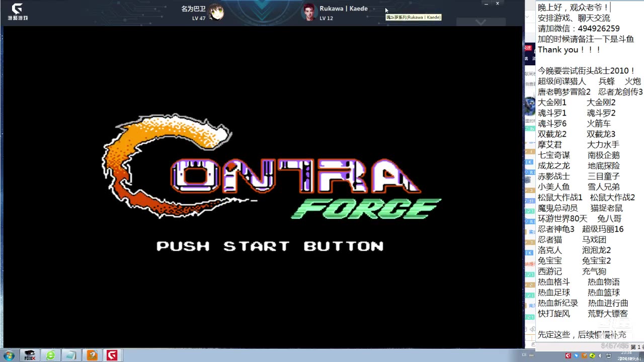Click the game entry 猫捉老鼠
The height and width of the screenshot is (362, 644).
click(606, 208)
